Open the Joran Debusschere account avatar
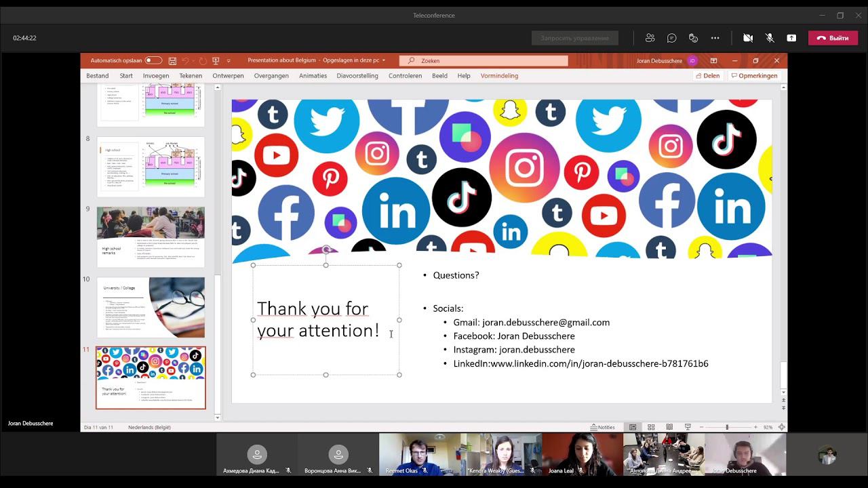The image size is (868, 488). [692, 60]
